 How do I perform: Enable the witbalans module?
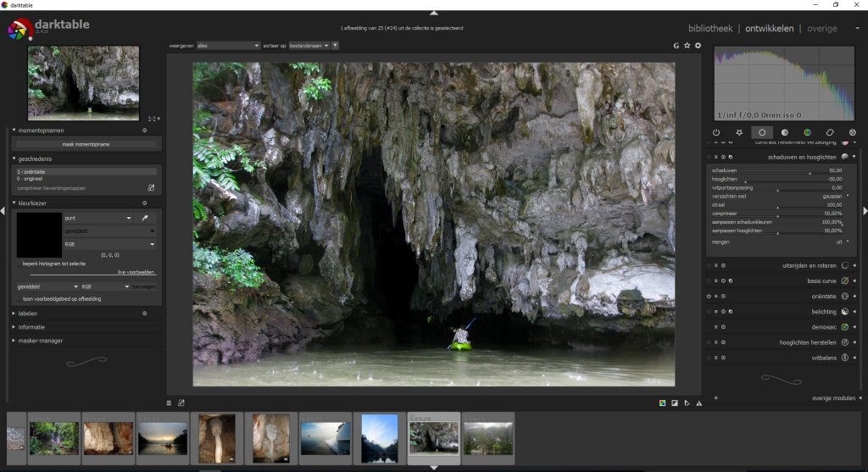pyautogui.click(x=709, y=358)
